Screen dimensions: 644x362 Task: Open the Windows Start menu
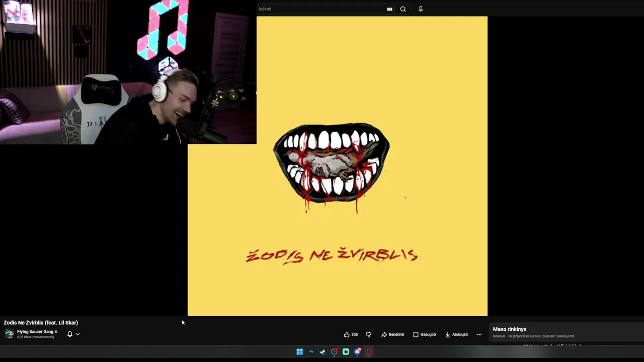coord(299,352)
